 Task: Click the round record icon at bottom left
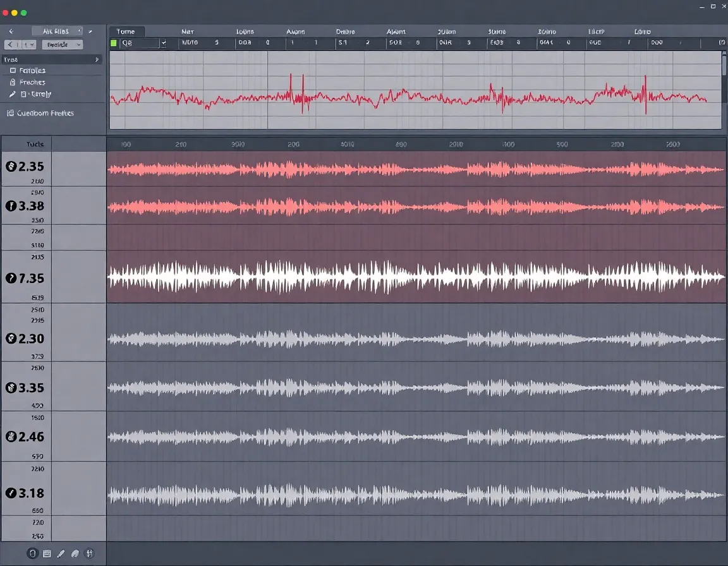(x=32, y=554)
